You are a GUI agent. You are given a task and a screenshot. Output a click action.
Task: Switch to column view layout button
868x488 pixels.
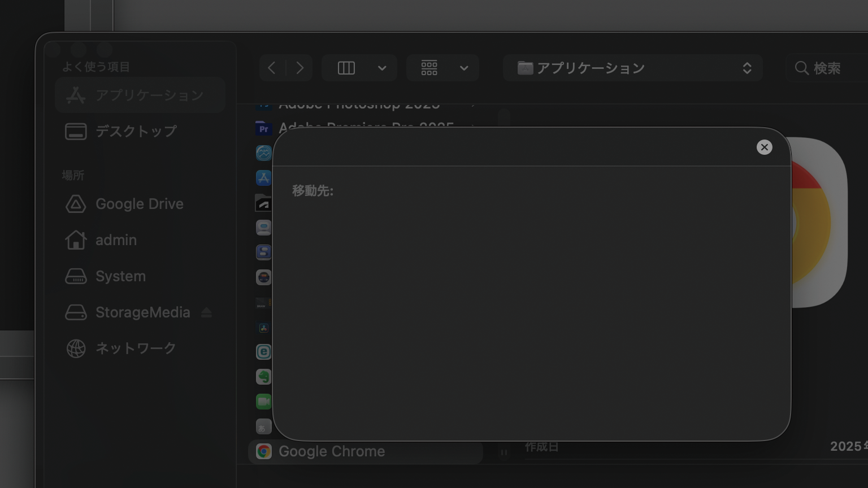[x=346, y=68]
